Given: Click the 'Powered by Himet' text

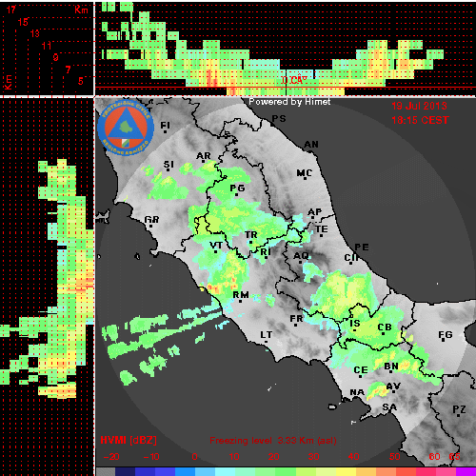Looking at the screenshot, I should point(289,102).
